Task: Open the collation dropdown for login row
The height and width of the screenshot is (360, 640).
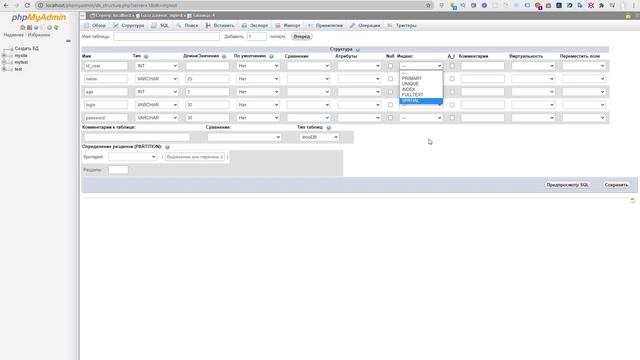Action: tap(309, 105)
